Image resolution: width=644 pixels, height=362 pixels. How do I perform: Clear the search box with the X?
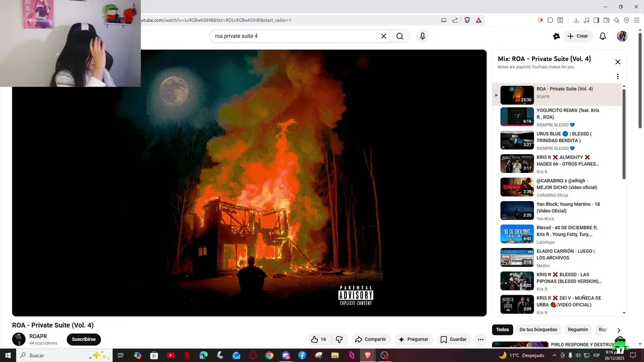pyautogui.click(x=383, y=36)
